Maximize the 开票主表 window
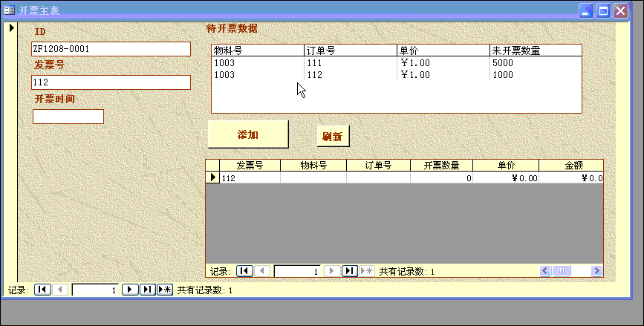644x326 pixels. coord(603,10)
